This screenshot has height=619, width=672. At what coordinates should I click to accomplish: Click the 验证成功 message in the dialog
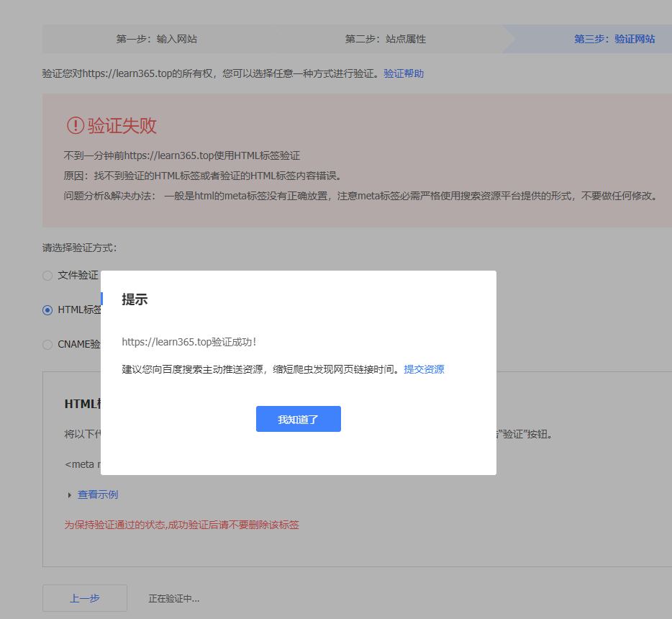[x=189, y=342]
